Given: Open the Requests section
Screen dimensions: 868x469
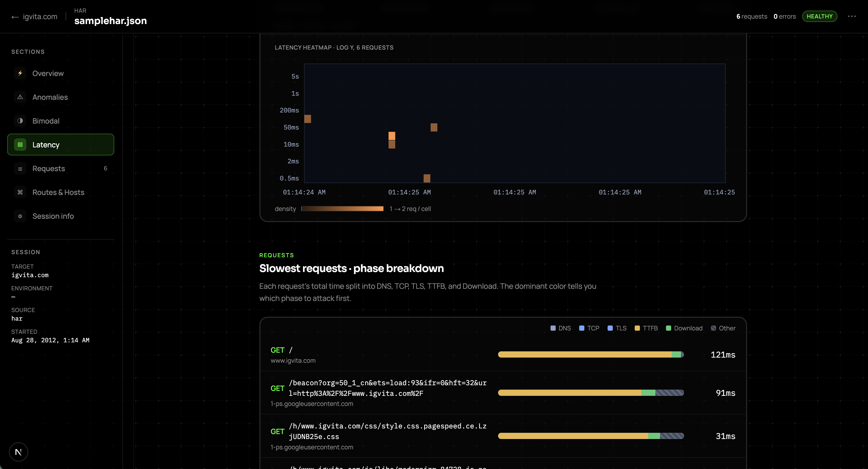Looking at the screenshot, I should [x=61, y=169].
